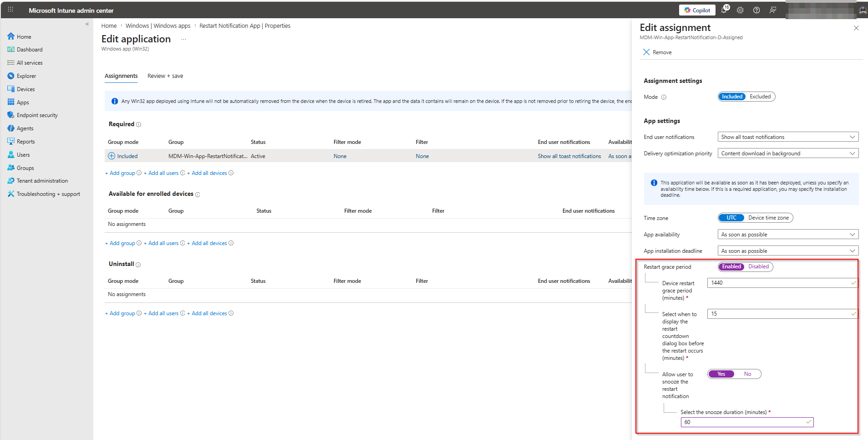Click Remove in the Edit assignment panel

coord(657,52)
